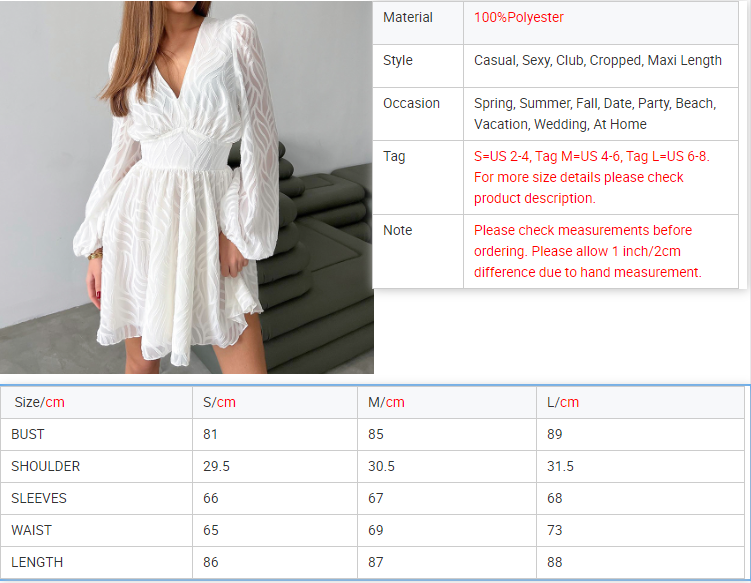Select the Size/cm column header
The height and width of the screenshot is (583, 751).
click(39, 403)
